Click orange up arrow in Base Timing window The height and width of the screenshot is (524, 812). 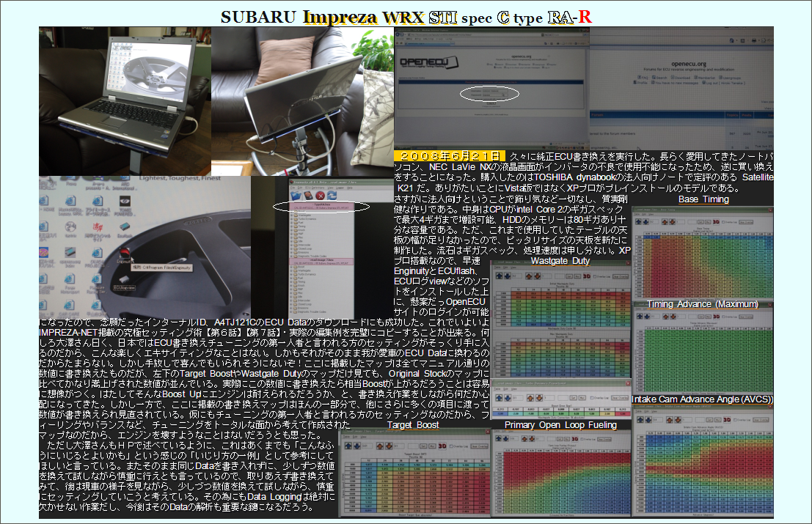pos(666,222)
